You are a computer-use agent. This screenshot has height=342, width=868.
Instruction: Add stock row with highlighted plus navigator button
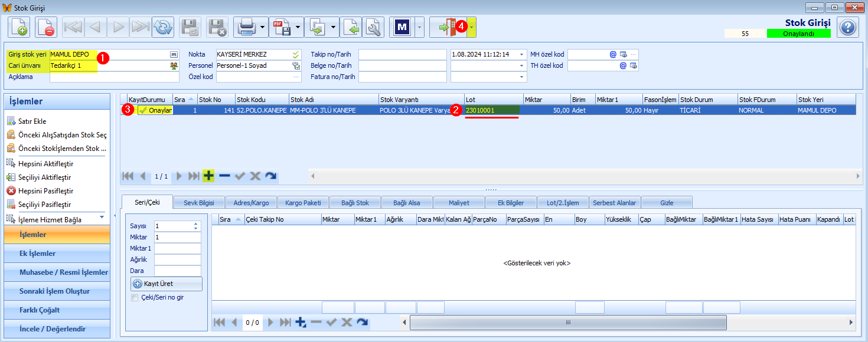[x=208, y=176]
